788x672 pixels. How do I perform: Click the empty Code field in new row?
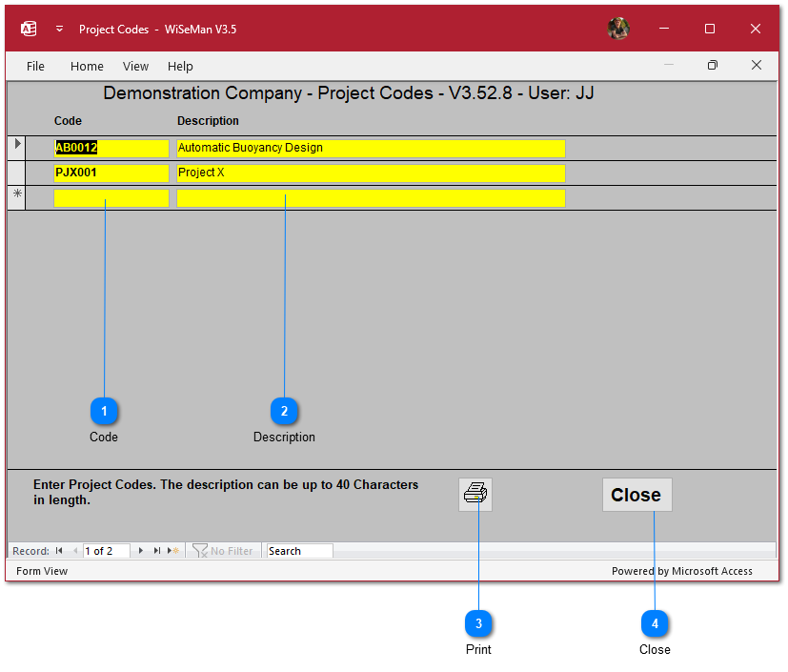pos(111,198)
